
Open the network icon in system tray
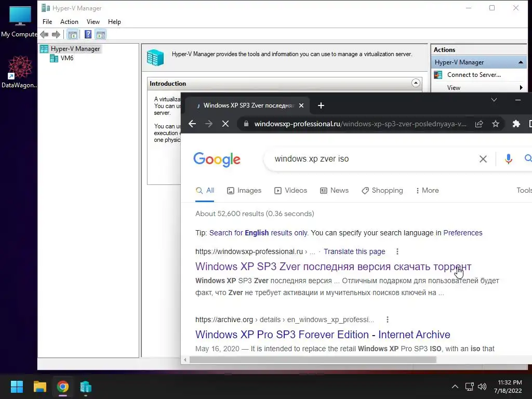[x=470, y=387]
